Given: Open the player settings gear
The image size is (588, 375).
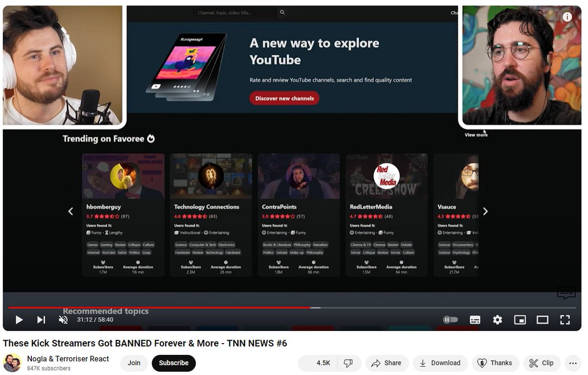Looking at the screenshot, I should click(497, 320).
